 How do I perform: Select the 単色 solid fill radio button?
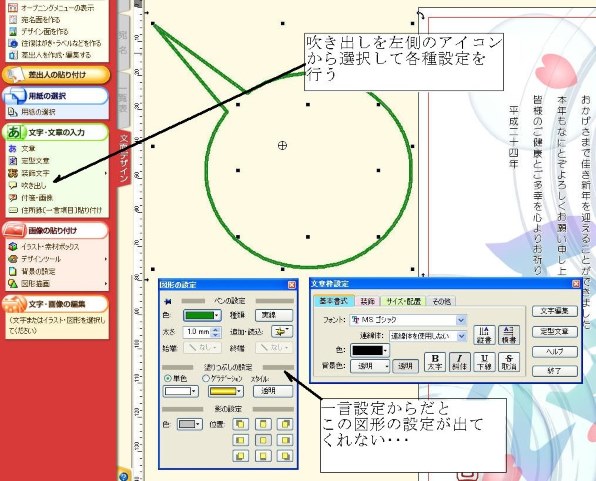click(167, 378)
